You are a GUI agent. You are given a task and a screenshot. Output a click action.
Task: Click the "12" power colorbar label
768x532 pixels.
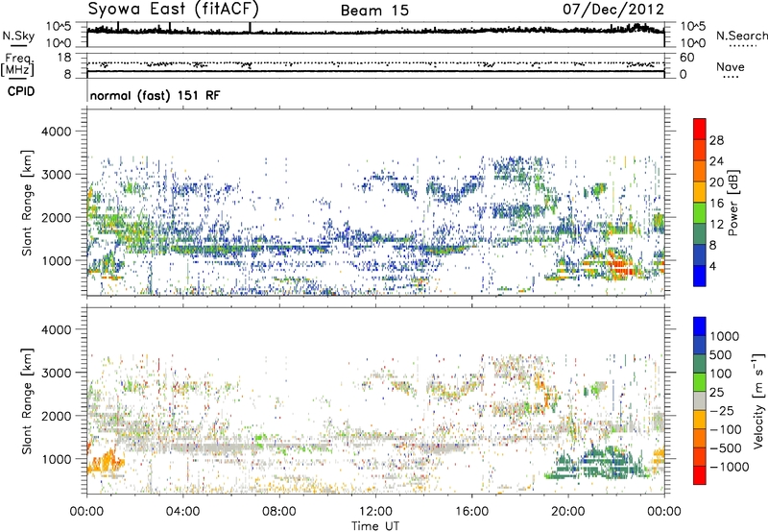pos(716,225)
